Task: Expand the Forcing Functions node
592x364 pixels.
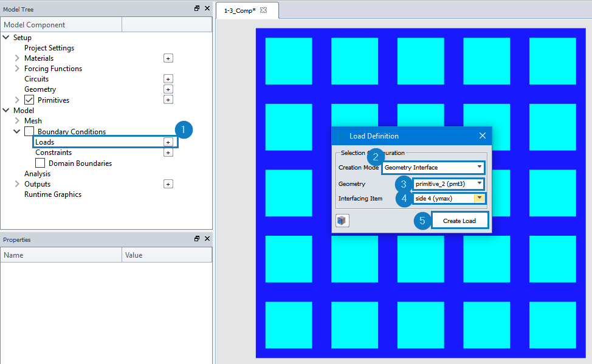Action: click(17, 68)
